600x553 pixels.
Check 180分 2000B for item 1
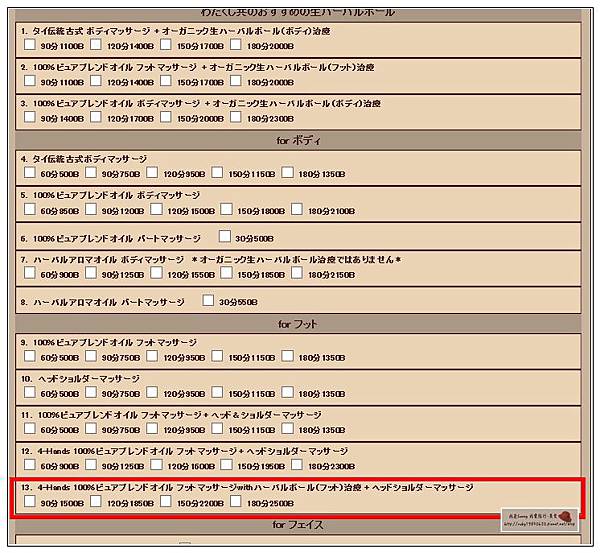coord(236,45)
